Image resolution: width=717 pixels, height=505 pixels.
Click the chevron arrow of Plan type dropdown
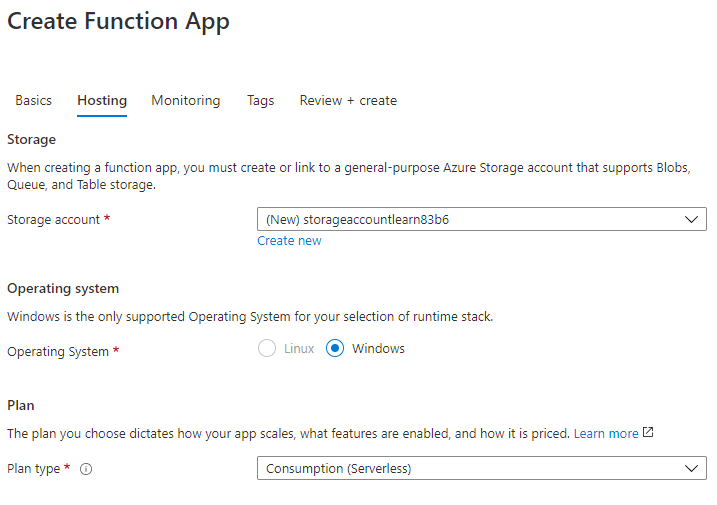click(x=690, y=469)
